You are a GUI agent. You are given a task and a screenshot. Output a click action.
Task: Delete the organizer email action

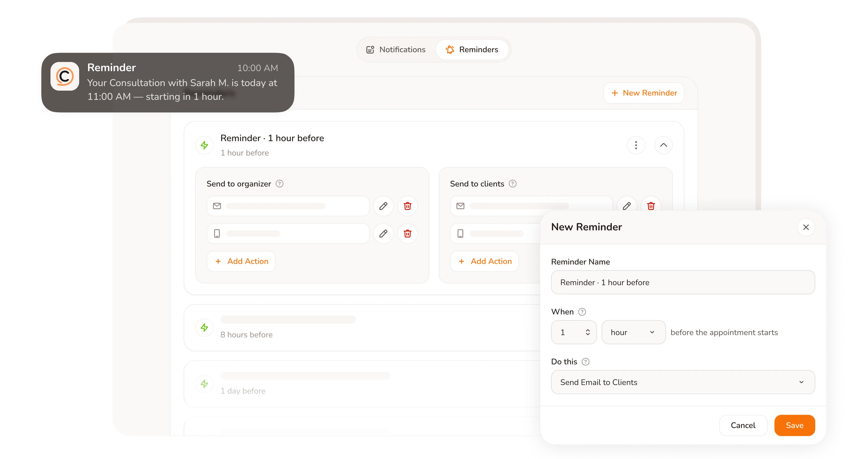(407, 206)
